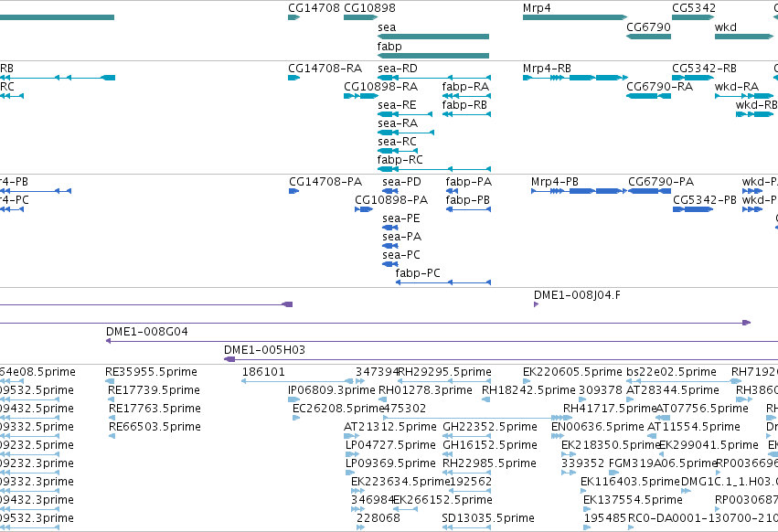This screenshot has height=532, width=778.
Task: Select the fabp gene bar
Action: point(433,56)
